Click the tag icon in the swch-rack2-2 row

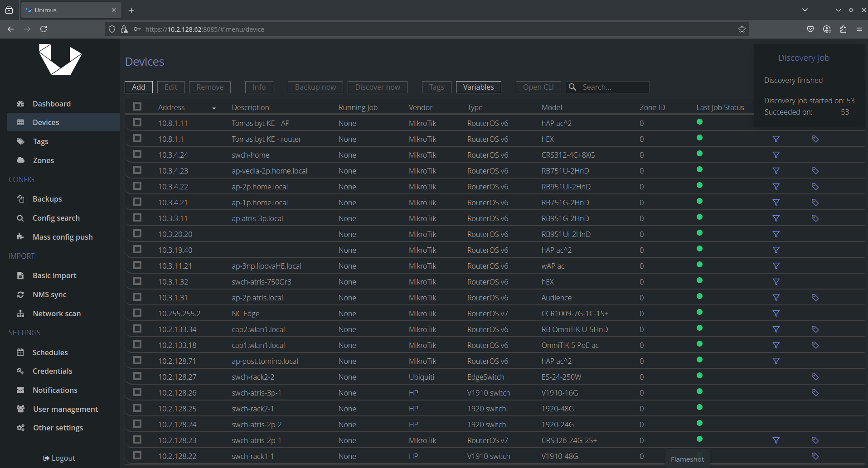(815, 377)
